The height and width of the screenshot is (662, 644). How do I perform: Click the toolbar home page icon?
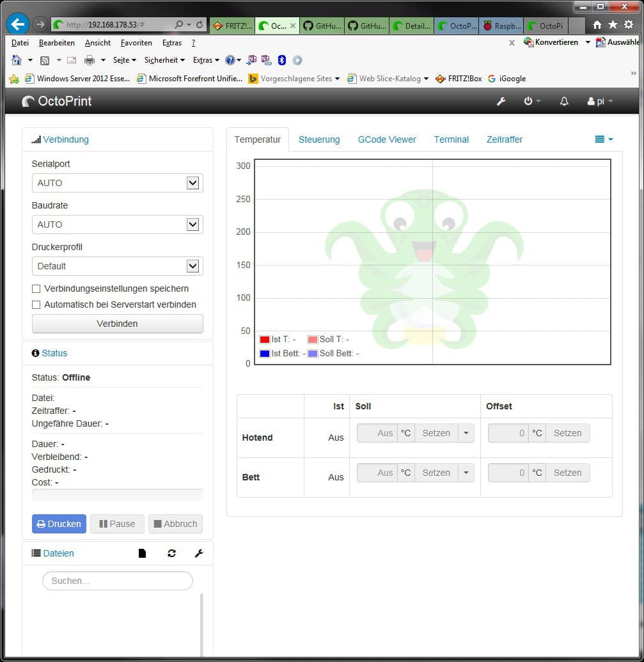click(17, 60)
